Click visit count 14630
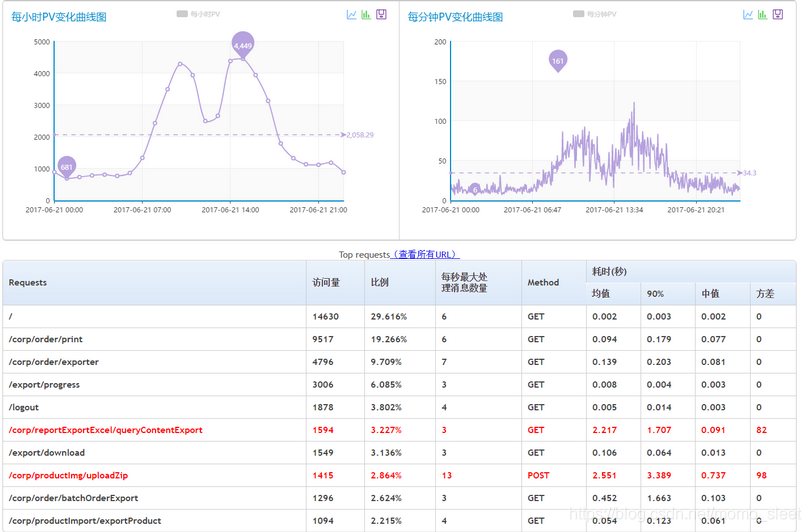Viewport: 811px width, 532px height. tap(325, 316)
